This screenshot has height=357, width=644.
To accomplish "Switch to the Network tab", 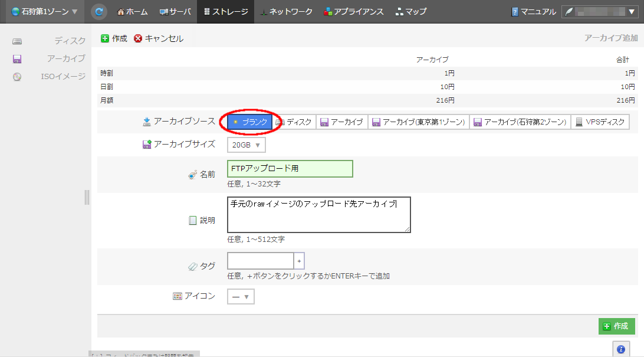I will coord(286,11).
